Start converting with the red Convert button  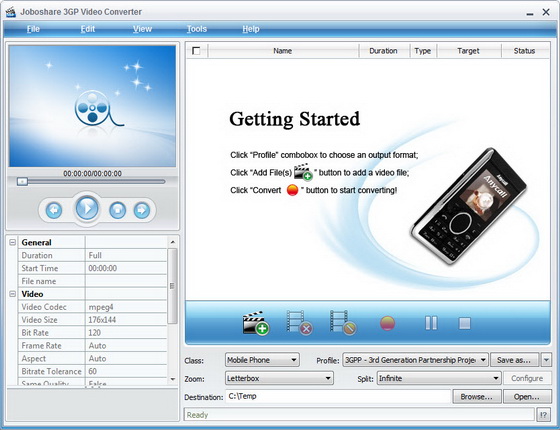click(388, 323)
